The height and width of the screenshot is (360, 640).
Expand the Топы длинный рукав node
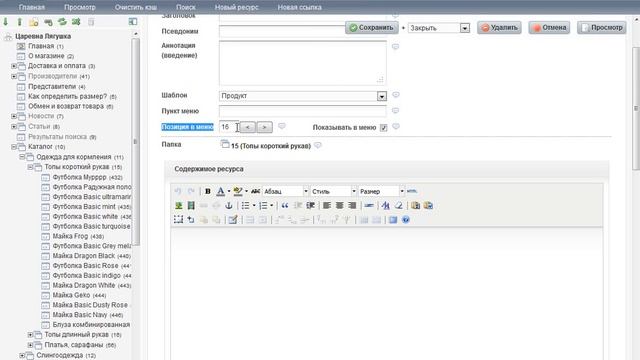30,334
